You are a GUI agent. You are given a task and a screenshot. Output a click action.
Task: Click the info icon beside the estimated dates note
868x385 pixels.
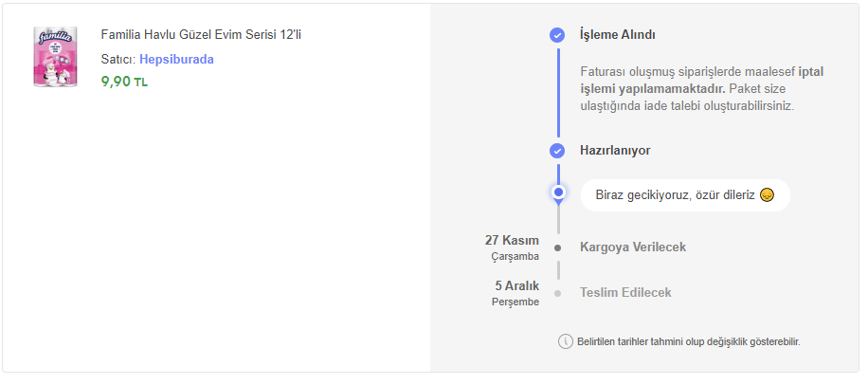click(x=565, y=341)
